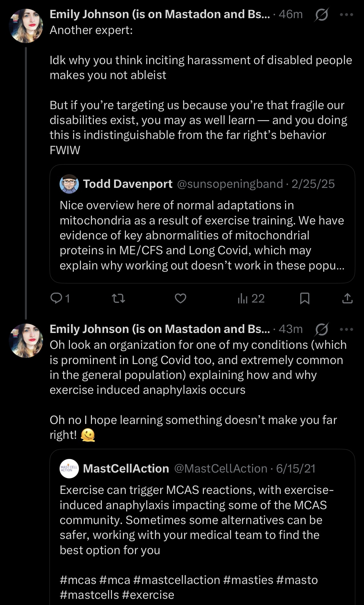
Task: Repost the first tweet
Action: pyautogui.click(x=118, y=298)
